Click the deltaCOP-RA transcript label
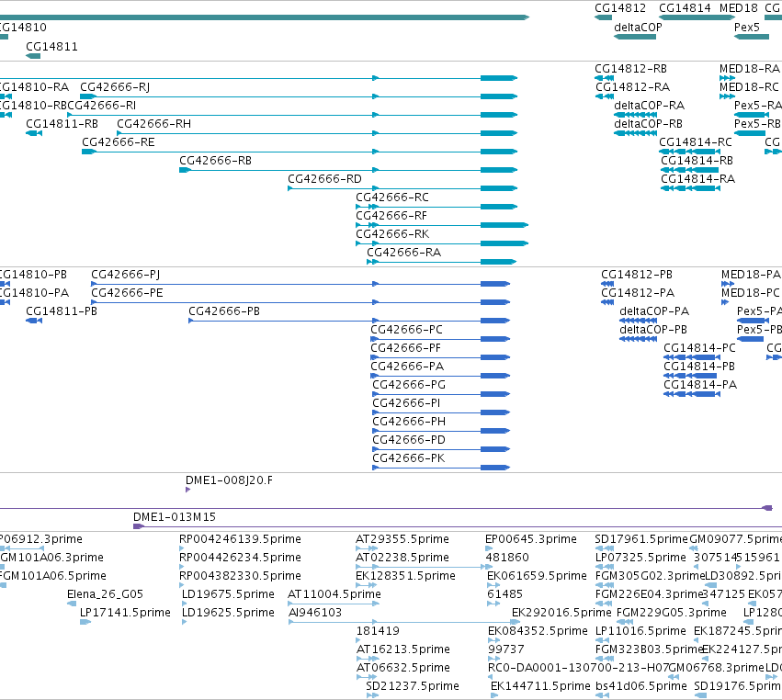 coord(650,106)
